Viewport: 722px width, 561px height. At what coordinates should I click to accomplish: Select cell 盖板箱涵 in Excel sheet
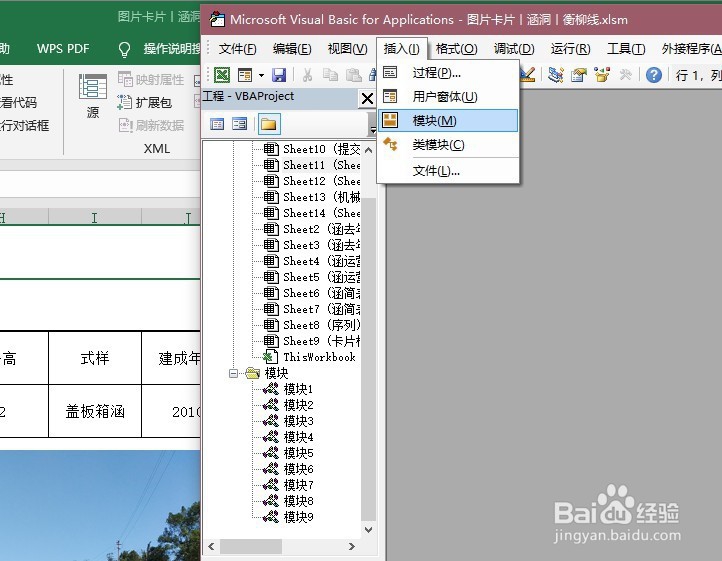(95, 411)
